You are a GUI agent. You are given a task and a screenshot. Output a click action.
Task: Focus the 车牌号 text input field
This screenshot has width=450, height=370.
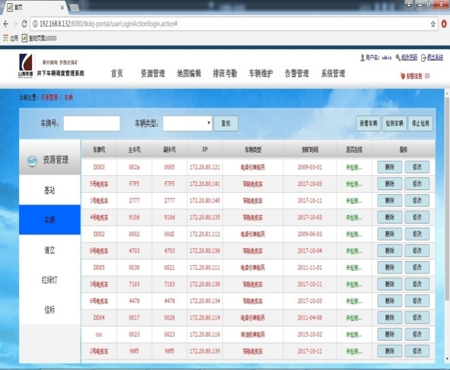coord(92,123)
